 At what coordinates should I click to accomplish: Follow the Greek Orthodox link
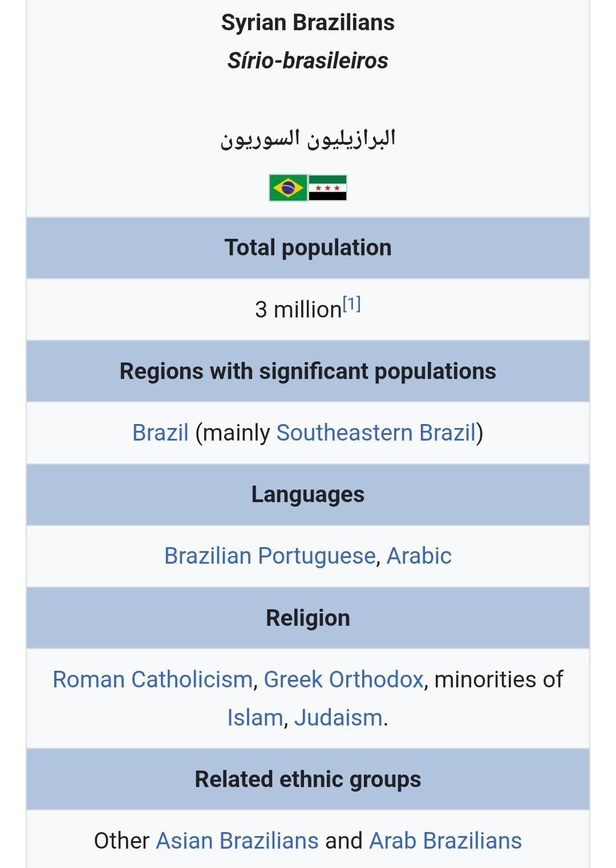point(343,679)
